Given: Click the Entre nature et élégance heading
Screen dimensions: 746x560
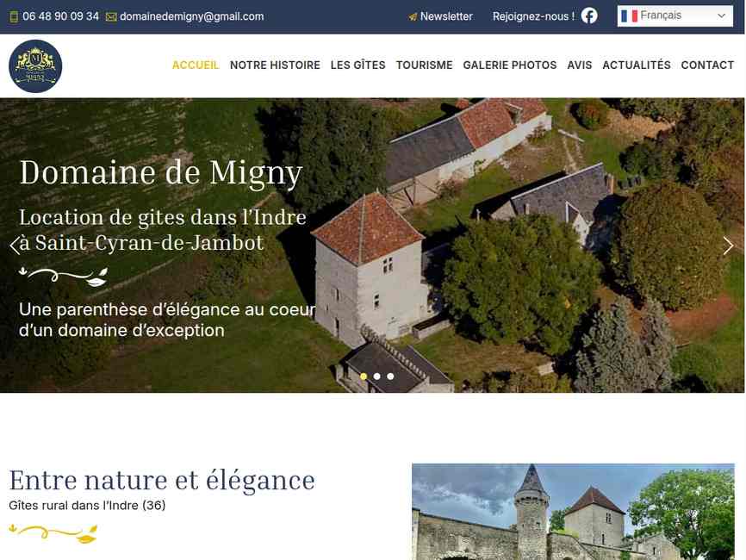Looking at the screenshot, I should coord(162,481).
